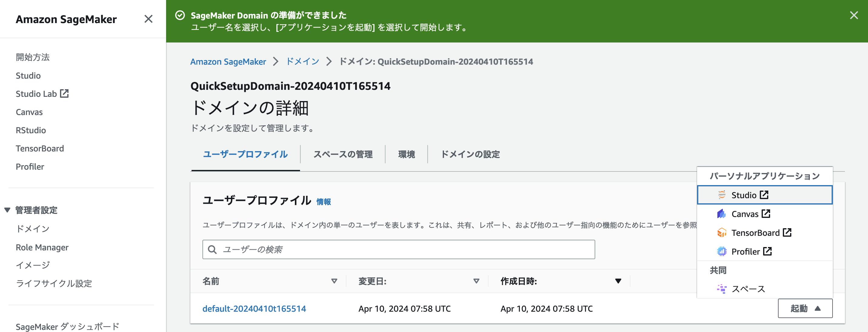Click the 共同 menu section header
This screenshot has height=332, width=868.
click(718, 270)
